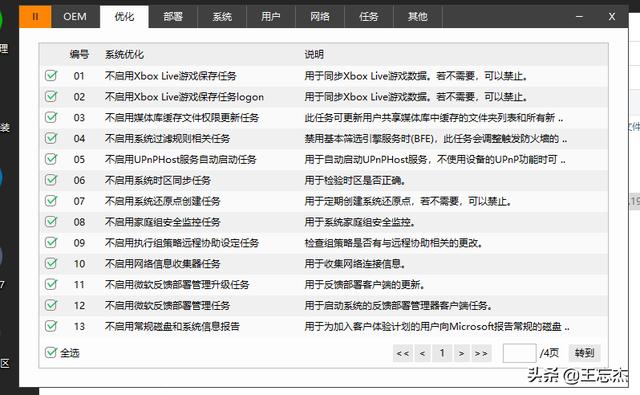Go to the 网络 tab

[x=320, y=17]
